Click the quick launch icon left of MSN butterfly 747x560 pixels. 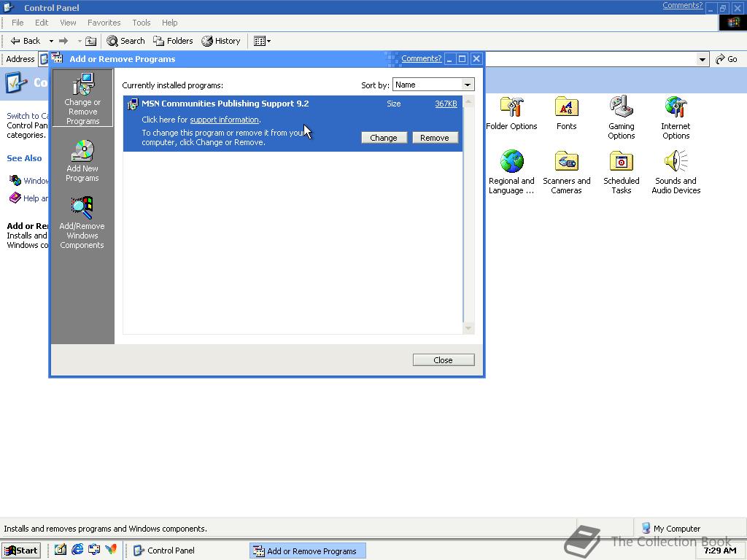click(94, 550)
